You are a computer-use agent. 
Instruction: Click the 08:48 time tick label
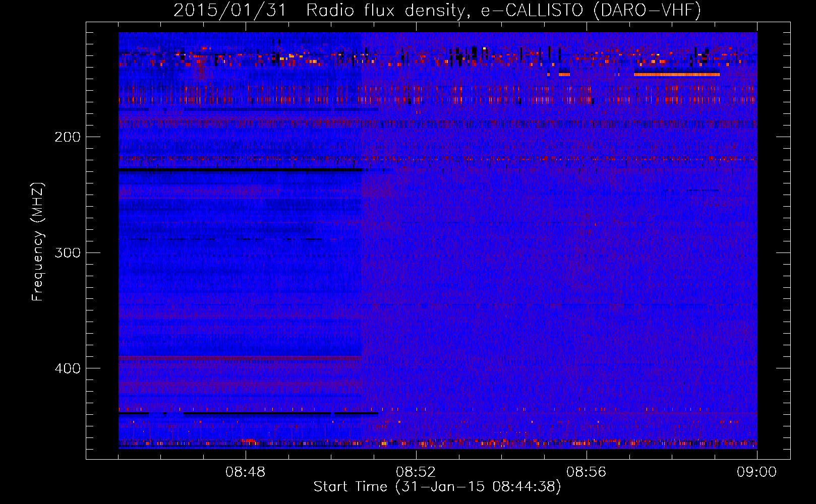246,472
